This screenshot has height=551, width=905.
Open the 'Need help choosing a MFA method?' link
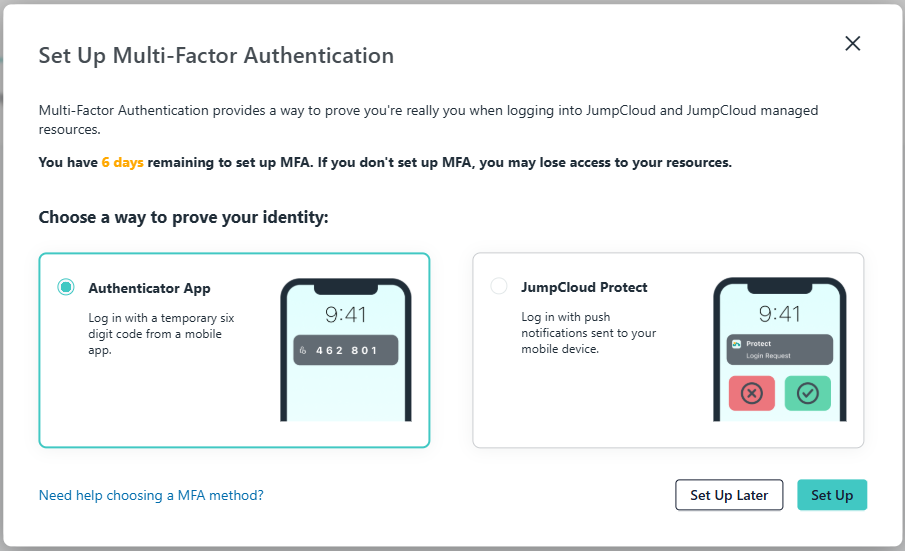[x=151, y=495]
